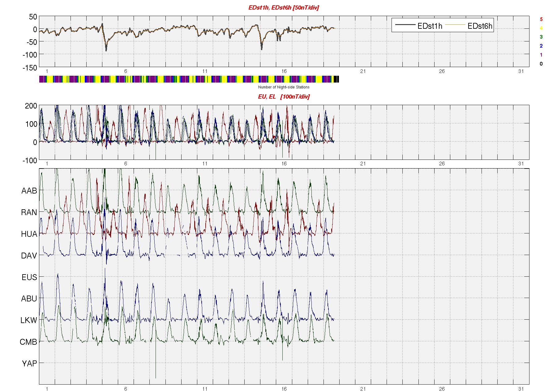Click the yellow 4 color key
Viewport: 557px width, 392px height.
541,28
